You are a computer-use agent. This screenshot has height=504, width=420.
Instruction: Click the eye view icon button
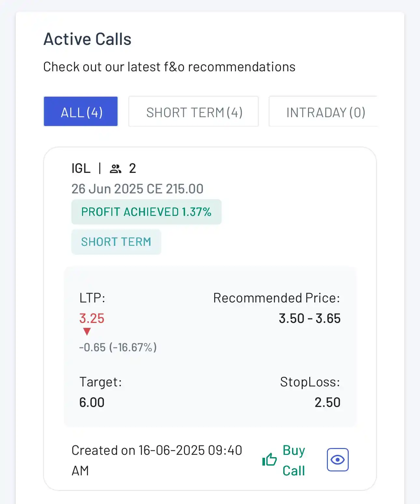pos(338,460)
